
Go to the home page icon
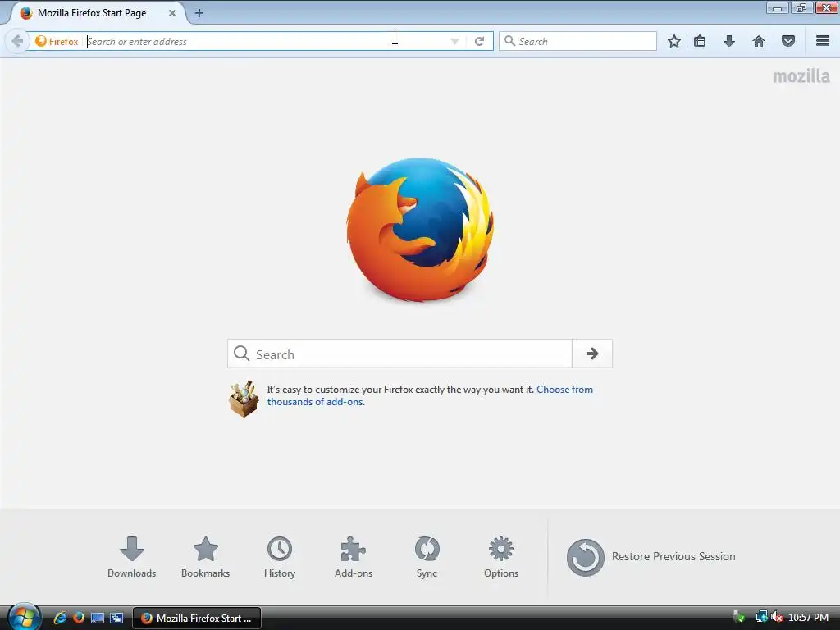759,41
